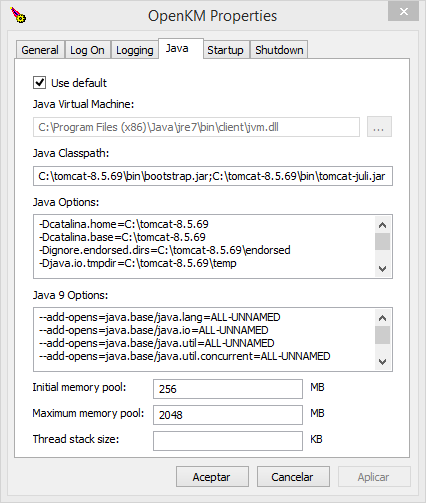Switch to the Logging tab

tap(135, 50)
